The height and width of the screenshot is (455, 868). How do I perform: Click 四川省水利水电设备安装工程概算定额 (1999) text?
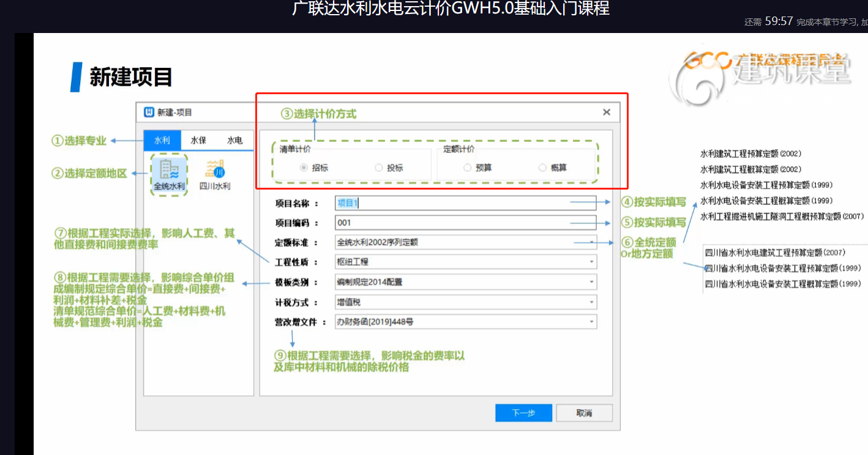[783, 284]
